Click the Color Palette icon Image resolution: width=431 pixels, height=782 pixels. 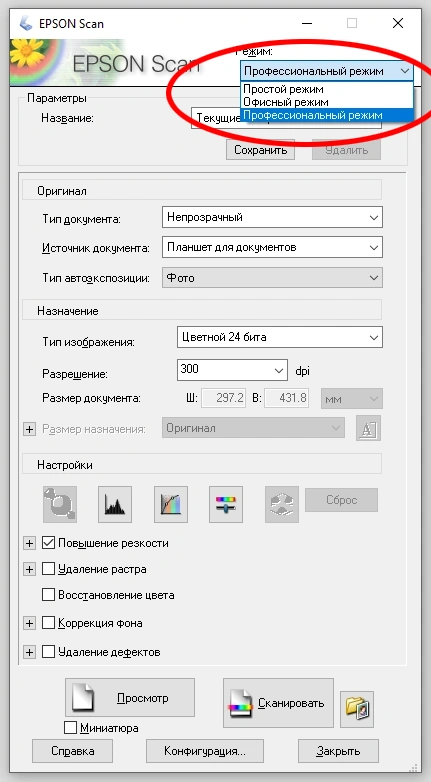282,504
